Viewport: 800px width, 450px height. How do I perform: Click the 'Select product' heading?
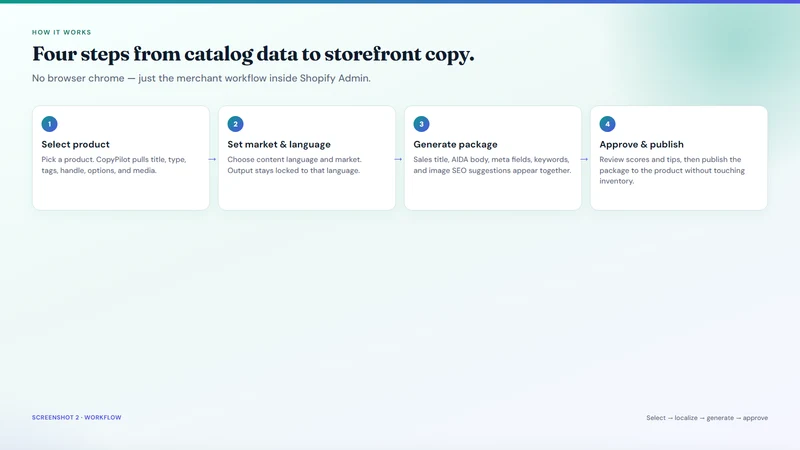pyautogui.click(x=76, y=144)
